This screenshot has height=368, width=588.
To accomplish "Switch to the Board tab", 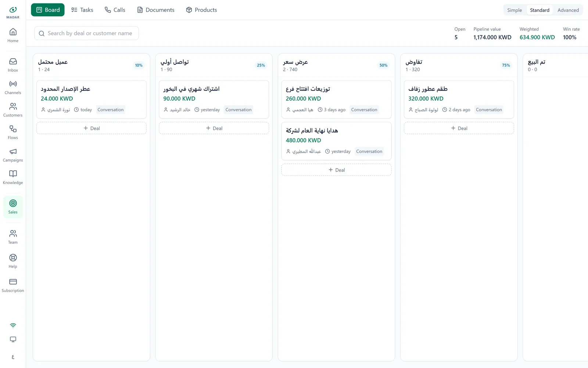I will pyautogui.click(x=48, y=10).
